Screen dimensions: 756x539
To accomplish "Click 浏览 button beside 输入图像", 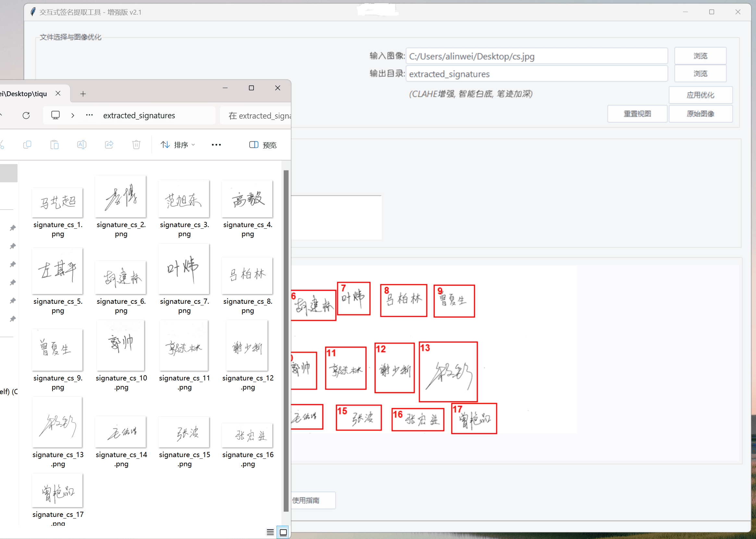I will click(700, 56).
